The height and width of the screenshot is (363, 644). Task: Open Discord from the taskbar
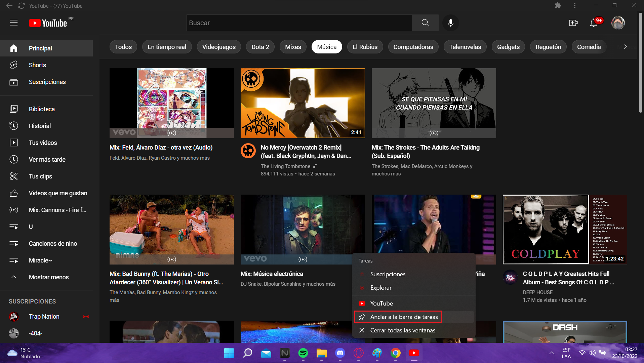340,353
